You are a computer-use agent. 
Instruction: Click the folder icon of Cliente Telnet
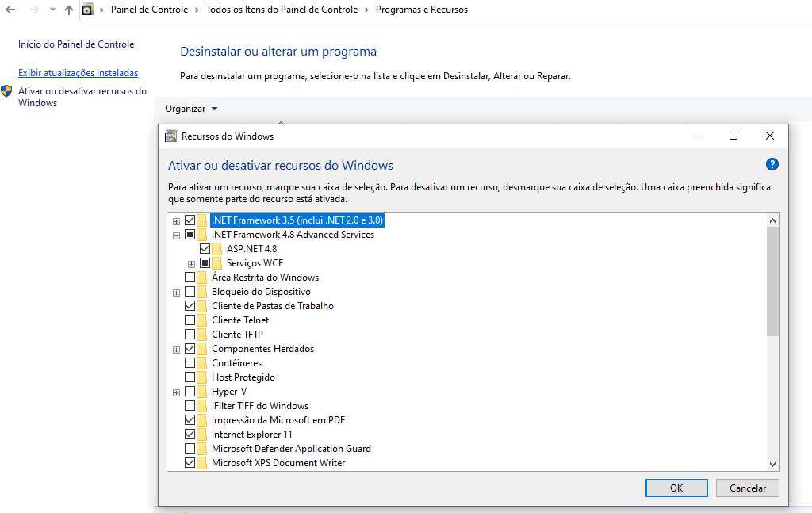[x=202, y=320]
